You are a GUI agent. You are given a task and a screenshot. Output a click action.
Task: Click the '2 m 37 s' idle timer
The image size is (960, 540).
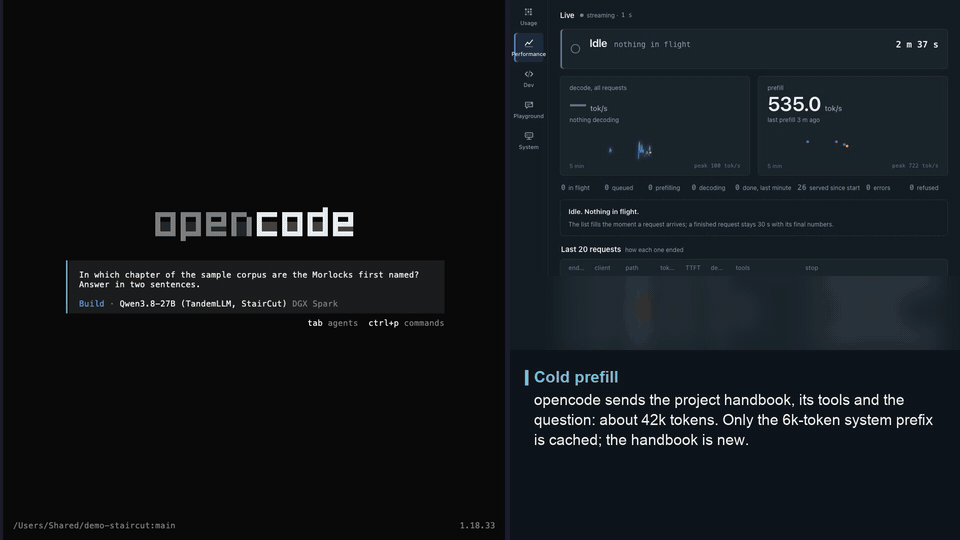[917, 44]
